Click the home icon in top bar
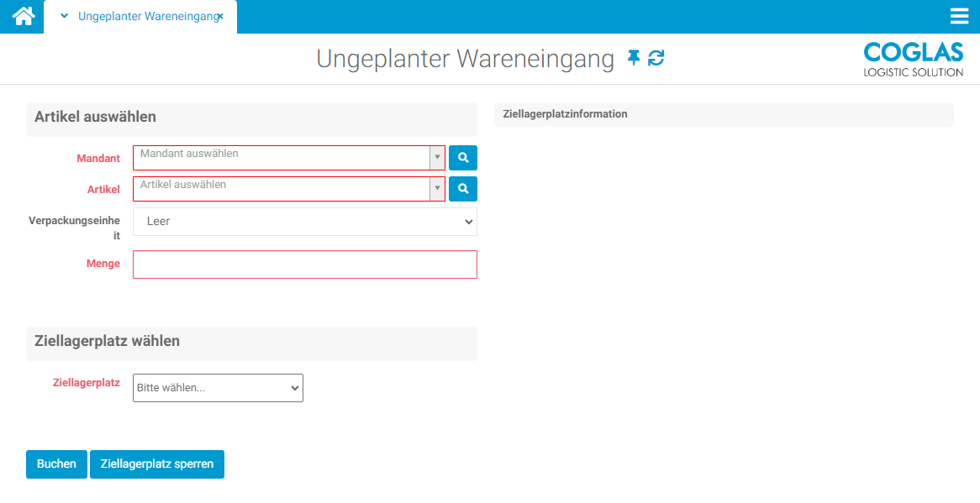 pyautogui.click(x=21, y=16)
